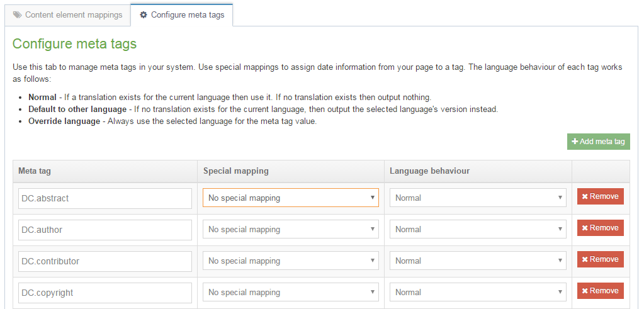644x309 pixels.
Task: Click the plus icon on Add meta tag
Action: pyautogui.click(x=575, y=142)
